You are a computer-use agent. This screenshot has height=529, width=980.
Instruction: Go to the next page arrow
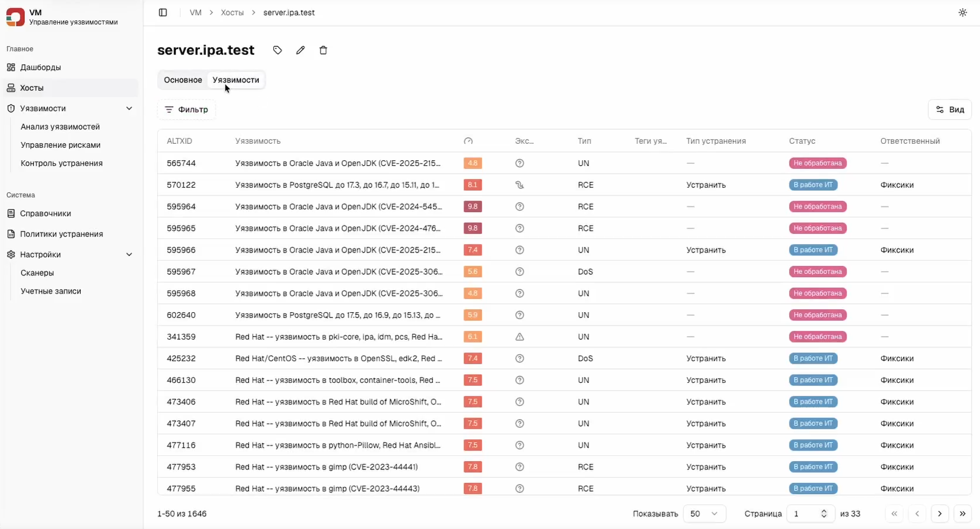tap(940, 514)
